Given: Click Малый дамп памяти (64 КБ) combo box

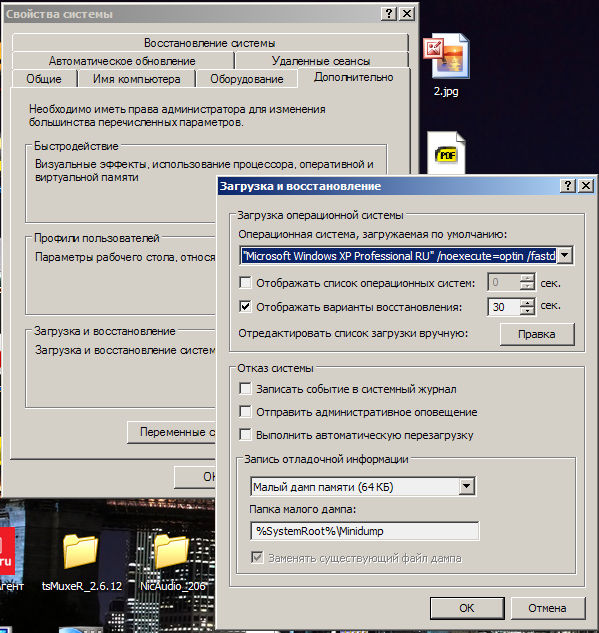Looking at the screenshot, I should click(362, 486).
